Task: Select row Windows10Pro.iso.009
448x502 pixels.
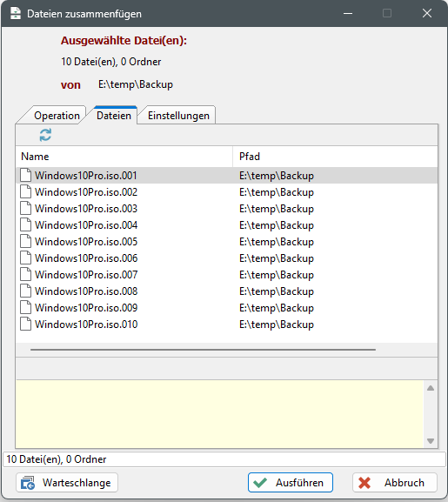Action: 226,308
